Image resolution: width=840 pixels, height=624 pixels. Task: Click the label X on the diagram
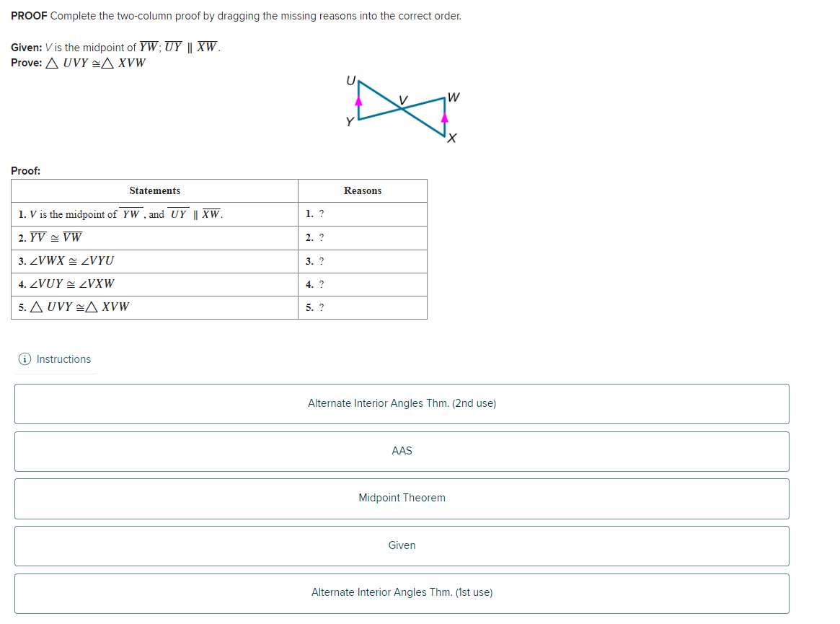(453, 137)
